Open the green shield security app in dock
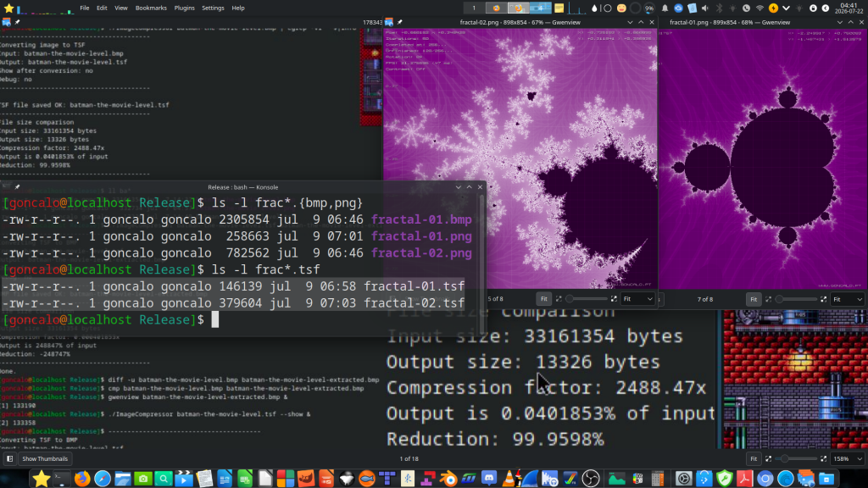 pyautogui.click(x=724, y=479)
